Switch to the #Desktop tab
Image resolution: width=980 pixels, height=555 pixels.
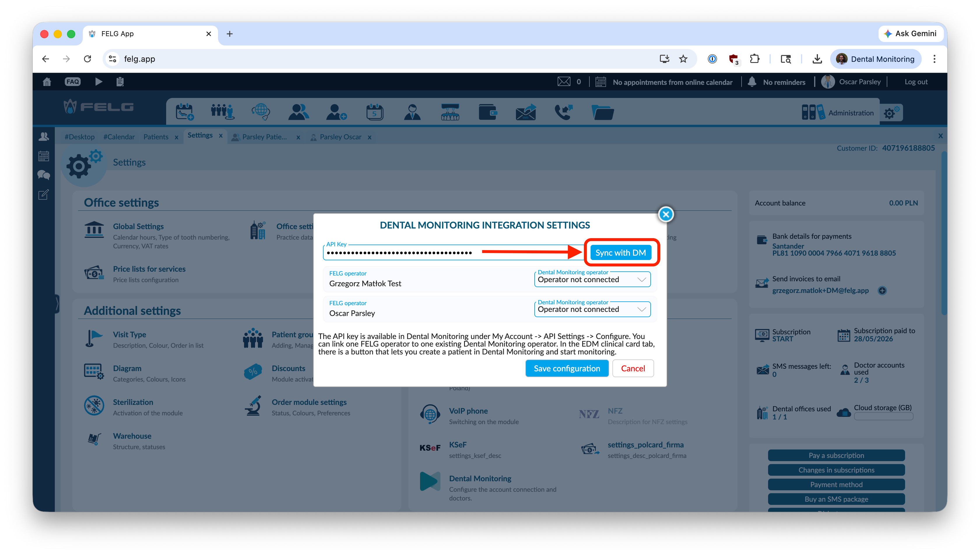(x=79, y=137)
